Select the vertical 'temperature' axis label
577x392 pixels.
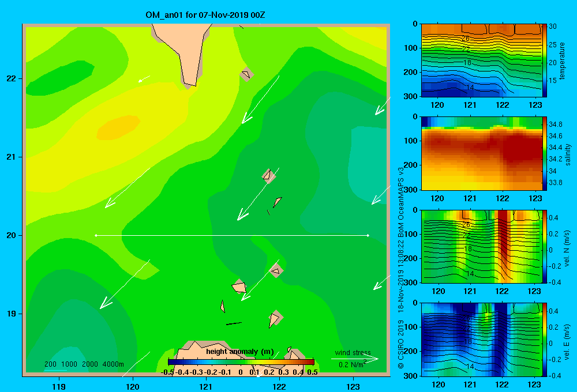(x=562, y=61)
